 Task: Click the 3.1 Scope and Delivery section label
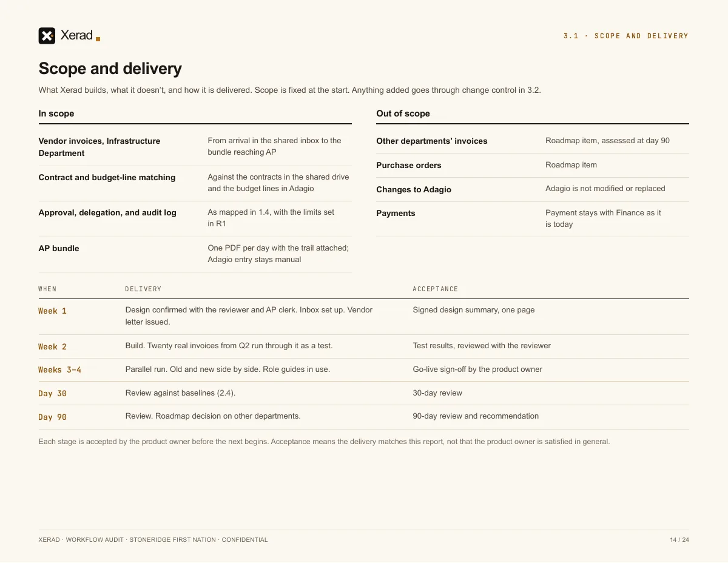pos(626,36)
